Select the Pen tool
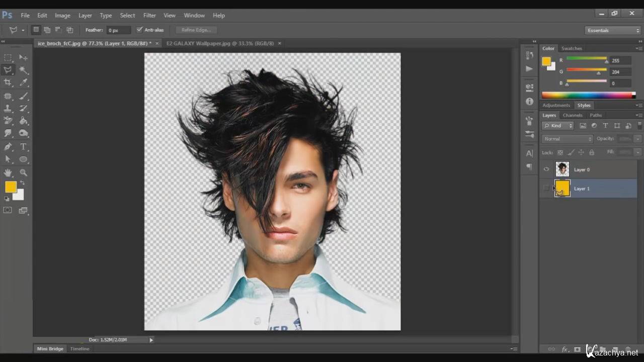 point(8,147)
